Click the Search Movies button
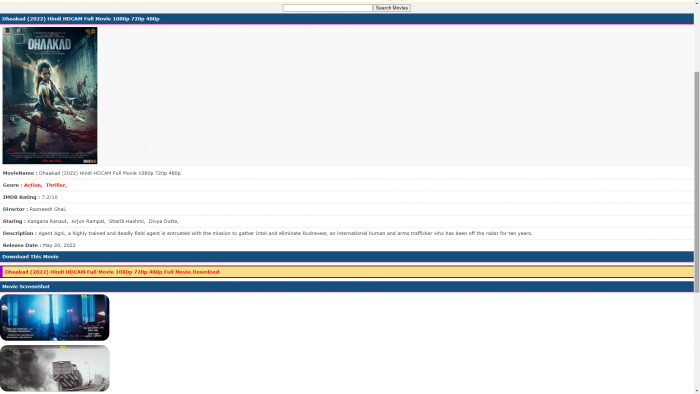The image size is (700, 394). point(392,8)
